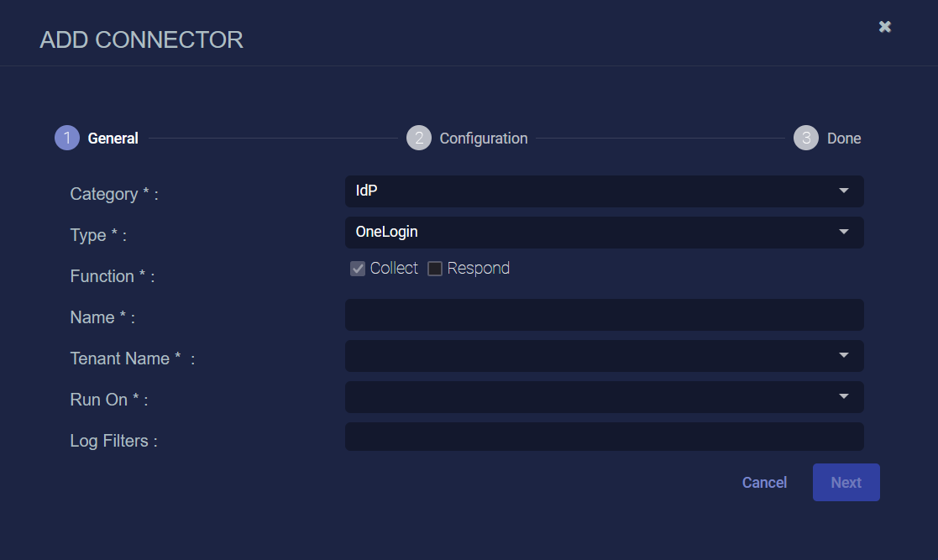Image resolution: width=938 pixels, height=560 pixels.
Task: Click the Cancel link
Action: 764,483
